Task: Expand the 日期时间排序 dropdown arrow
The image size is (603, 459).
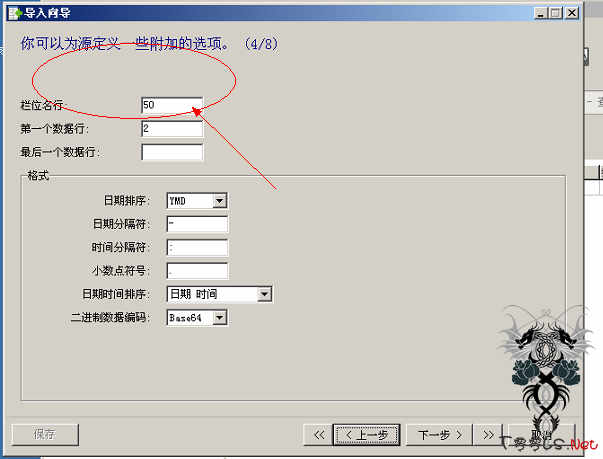Action: click(264, 294)
